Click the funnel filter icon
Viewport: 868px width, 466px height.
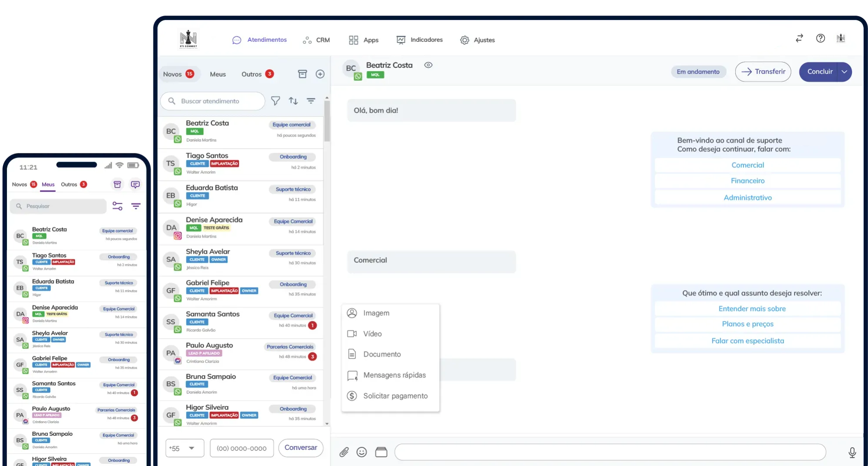coord(276,101)
